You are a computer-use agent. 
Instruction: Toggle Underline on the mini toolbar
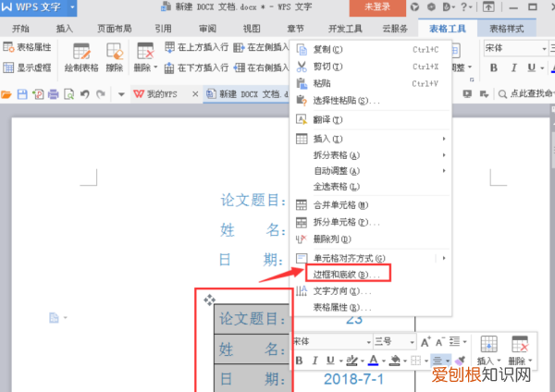tap(330, 361)
